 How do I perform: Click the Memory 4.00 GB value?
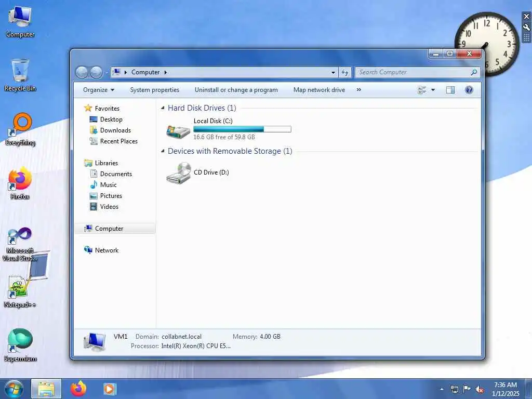click(270, 337)
